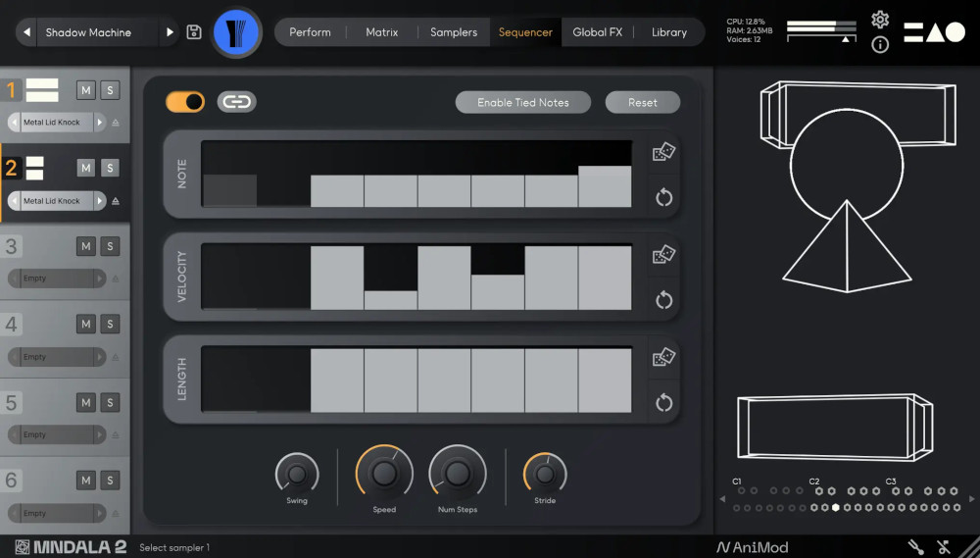
Task: Click the Stride knob
Action: pos(545,475)
